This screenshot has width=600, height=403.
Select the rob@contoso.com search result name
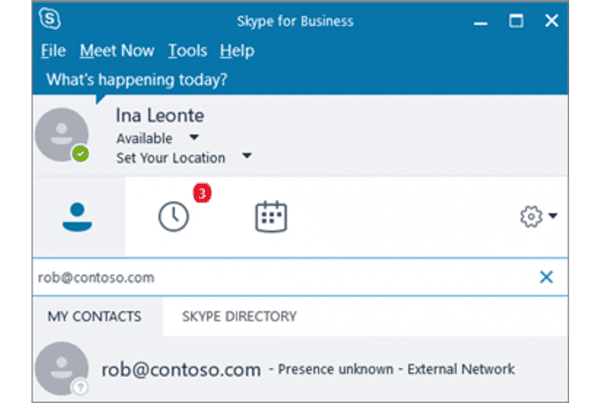pyautogui.click(x=181, y=370)
